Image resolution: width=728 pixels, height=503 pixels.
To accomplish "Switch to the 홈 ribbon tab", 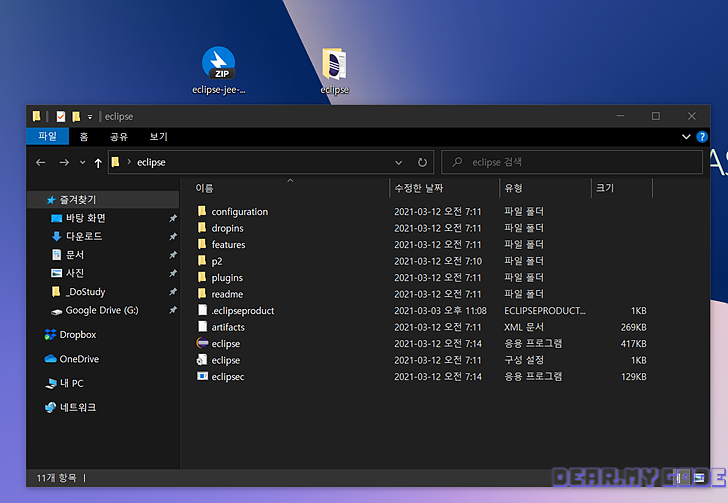I will click(x=84, y=137).
